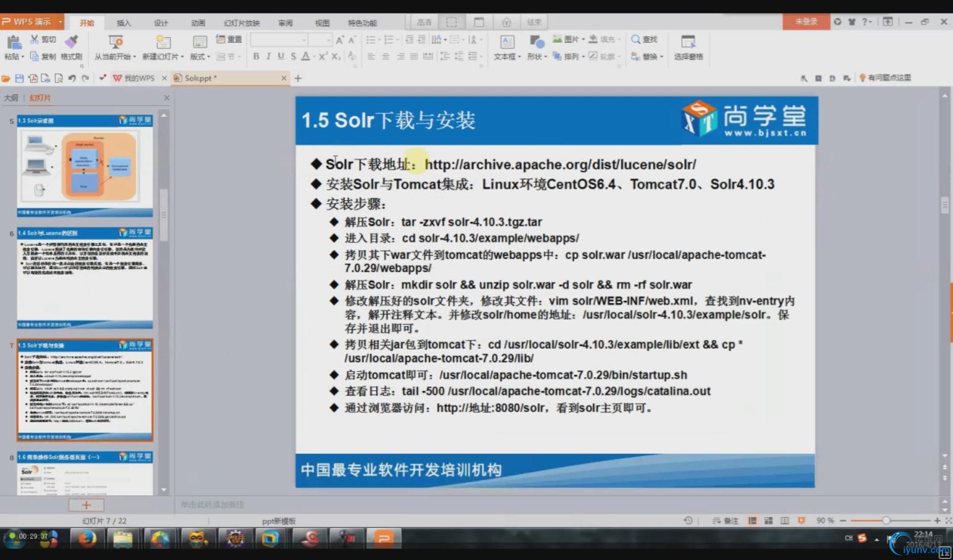Click the 有问题点这里 help link
Screen dimensions: 953x560
885,78
